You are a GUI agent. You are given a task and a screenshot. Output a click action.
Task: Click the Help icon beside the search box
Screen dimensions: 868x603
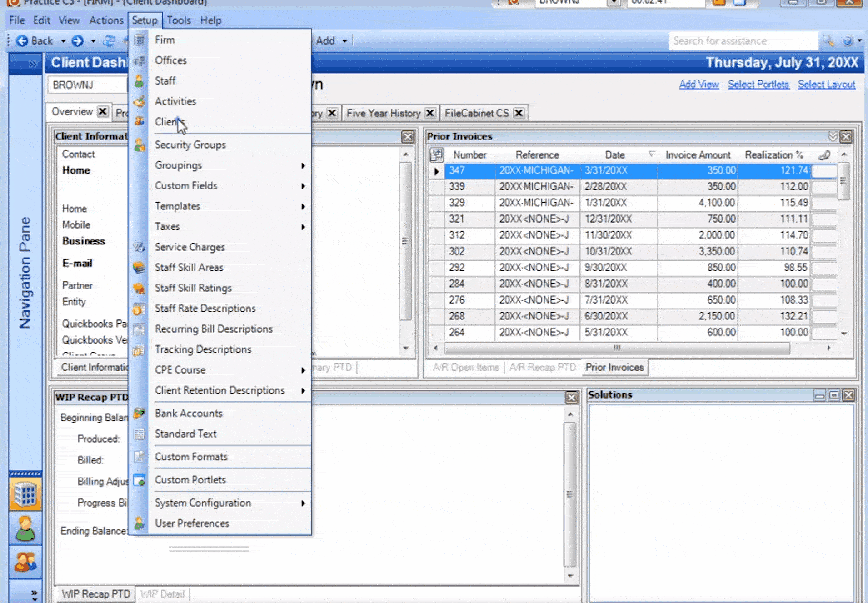[848, 40]
